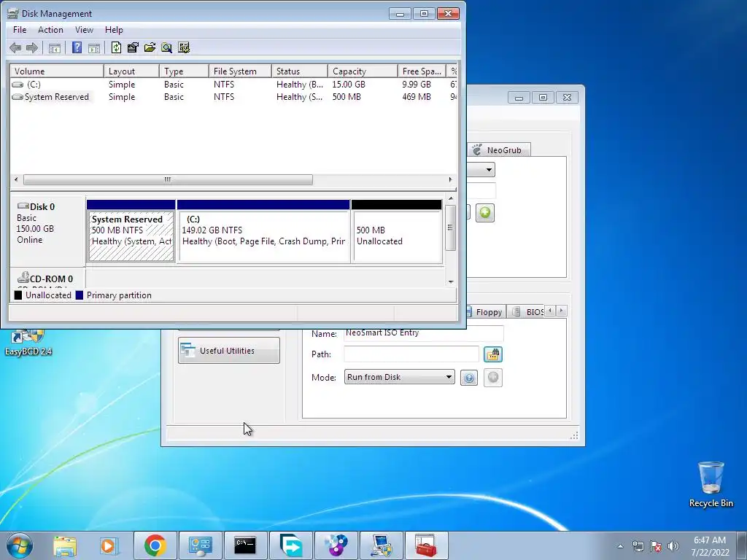Show hidden tray icons arrow

click(x=620, y=546)
